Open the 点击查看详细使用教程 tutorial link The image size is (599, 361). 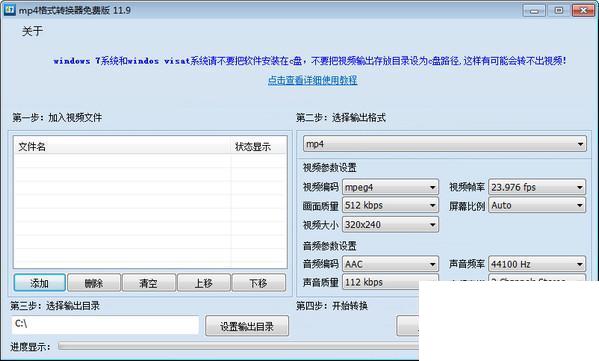312,80
